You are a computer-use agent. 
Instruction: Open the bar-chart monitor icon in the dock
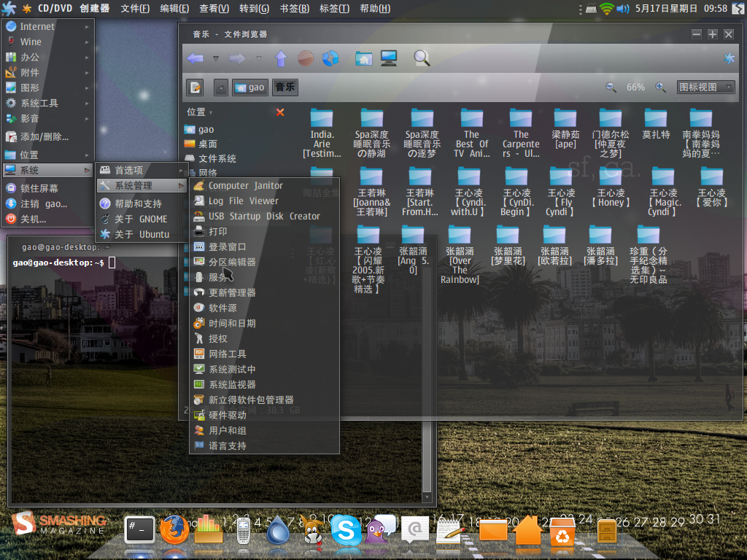point(208,529)
